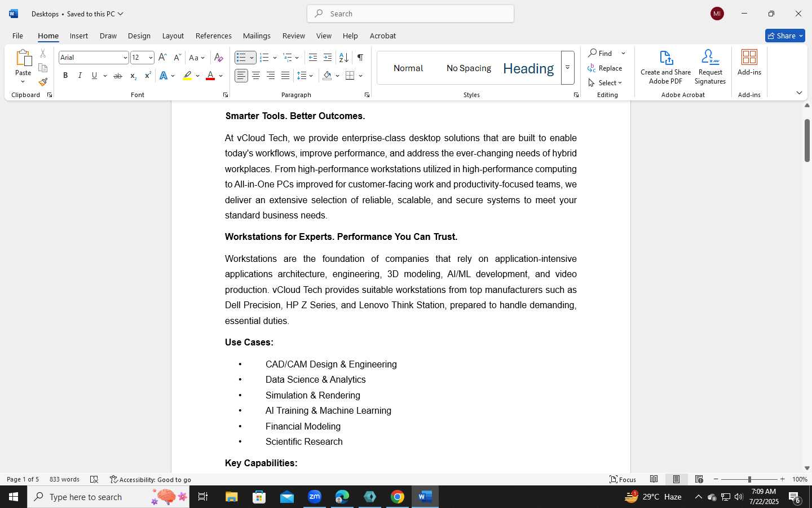Open Mail app in taskbar
The width and height of the screenshot is (812, 508).
click(x=287, y=497)
